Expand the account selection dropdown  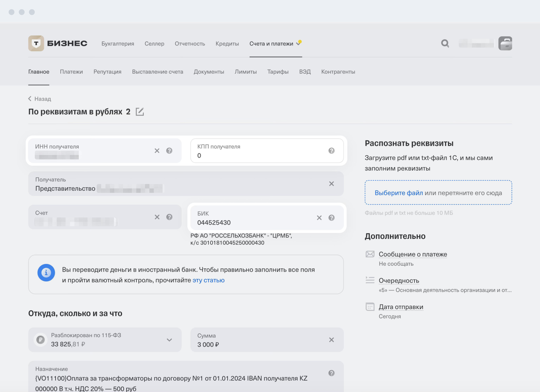point(169,340)
